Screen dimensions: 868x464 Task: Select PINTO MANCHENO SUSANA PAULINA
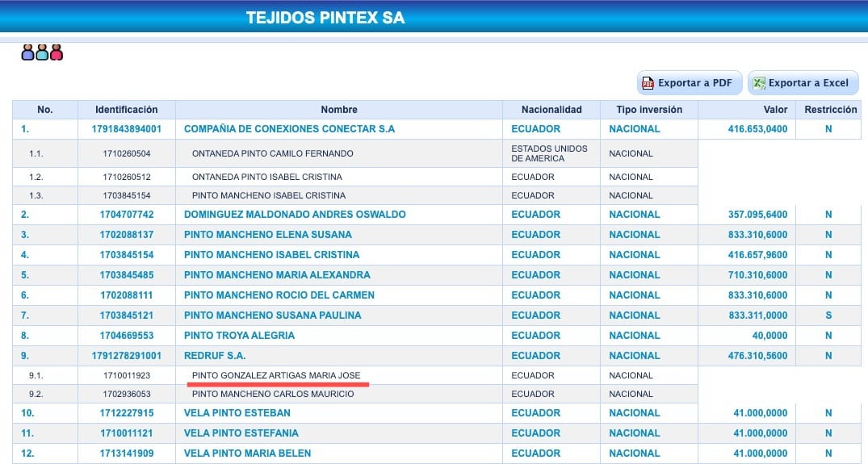[272, 316]
